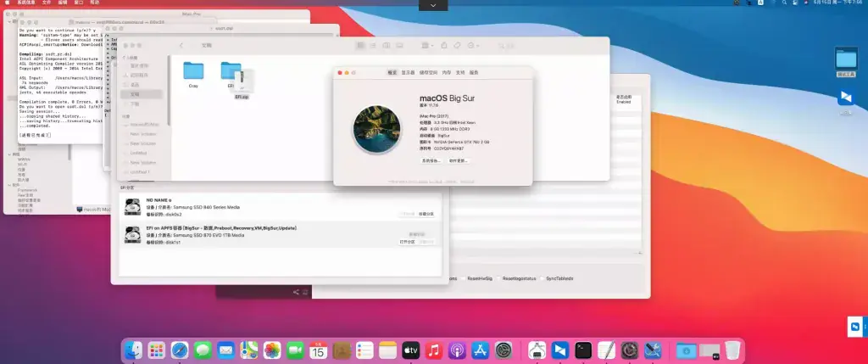This screenshot has width=868, height=364.
Task: Go back in the Finder window
Action: (x=181, y=46)
